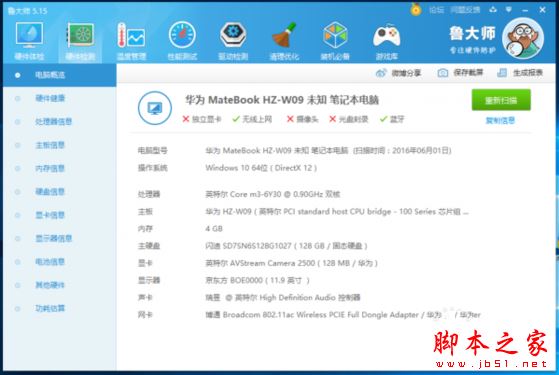The image size is (559, 375).
Task: Click the High Definition Audio sound card value
Action: pyautogui.click(x=283, y=298)
